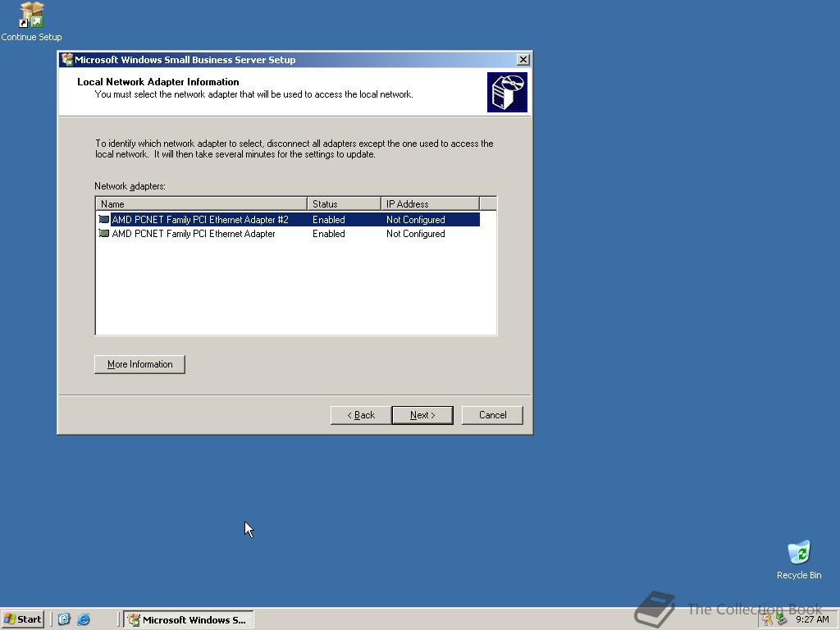Click the 9:27 AM clock in the tray
840x630 pixels.
[x=812, y=619]
